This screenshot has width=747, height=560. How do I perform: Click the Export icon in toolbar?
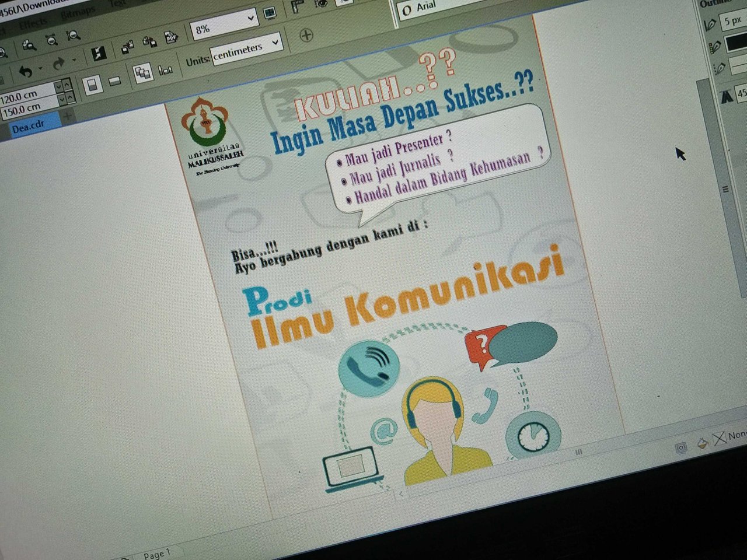coord(149,42)
